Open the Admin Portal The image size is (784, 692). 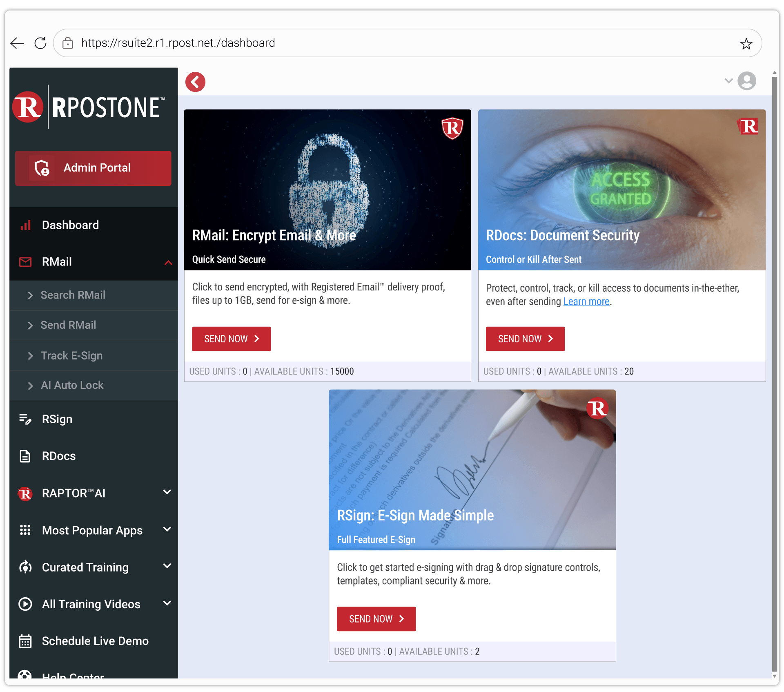tap(93, 168)
